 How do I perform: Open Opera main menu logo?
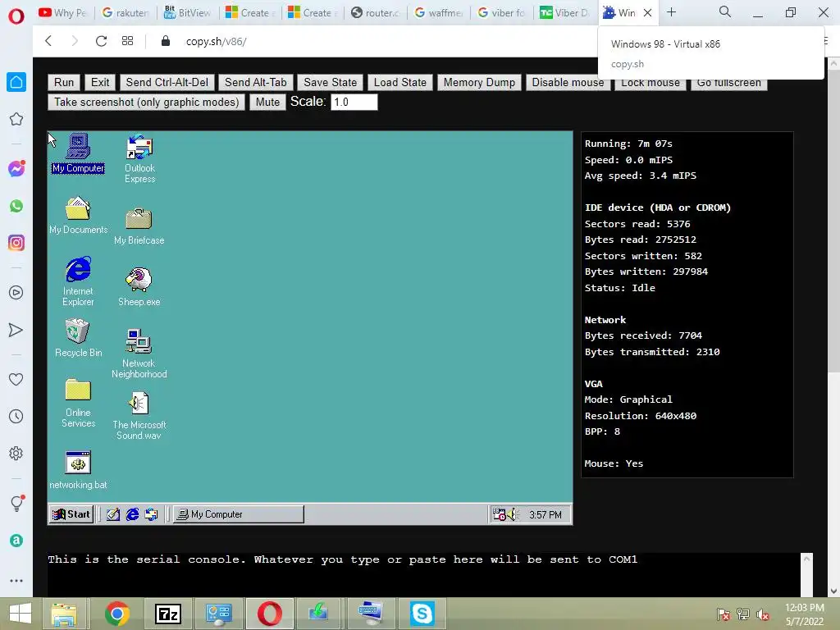[16, 16]
